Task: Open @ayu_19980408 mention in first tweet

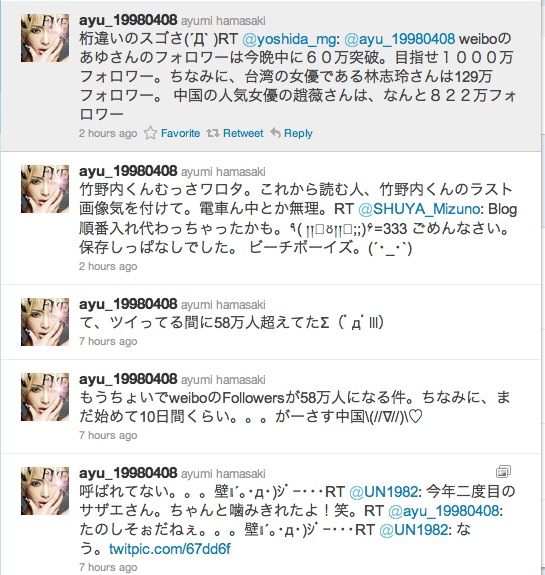Action: [400, 39]
